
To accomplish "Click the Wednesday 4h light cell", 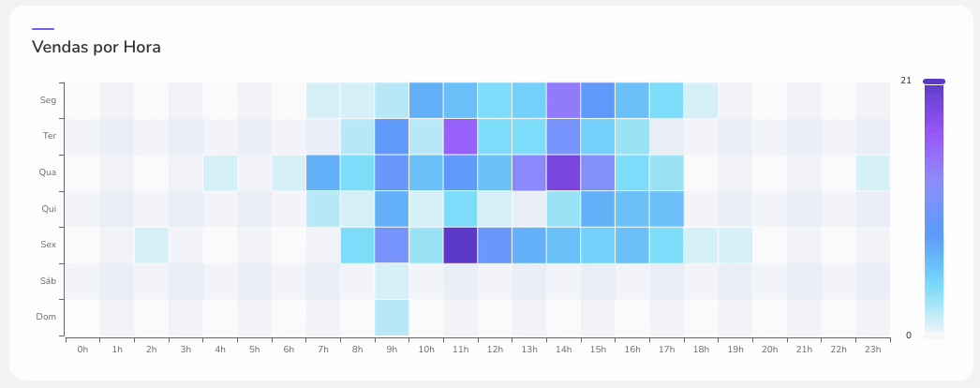I will (x=219, y=172).
